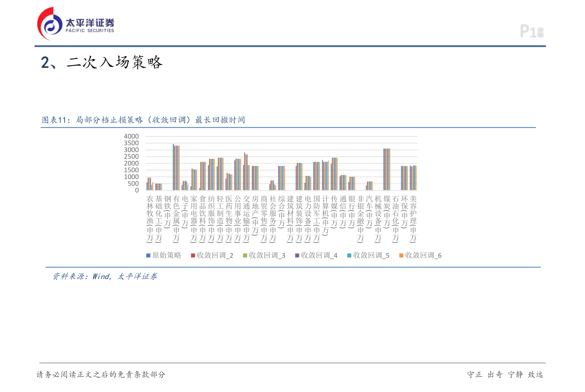Click the 医药生物 category axis label
The image size is (585, 392).
click(229, 219)
